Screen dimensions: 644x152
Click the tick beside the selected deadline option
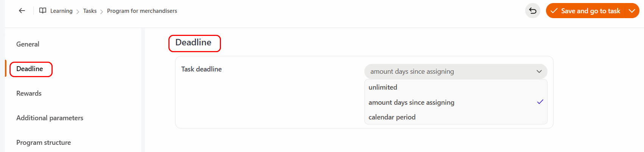540,102
